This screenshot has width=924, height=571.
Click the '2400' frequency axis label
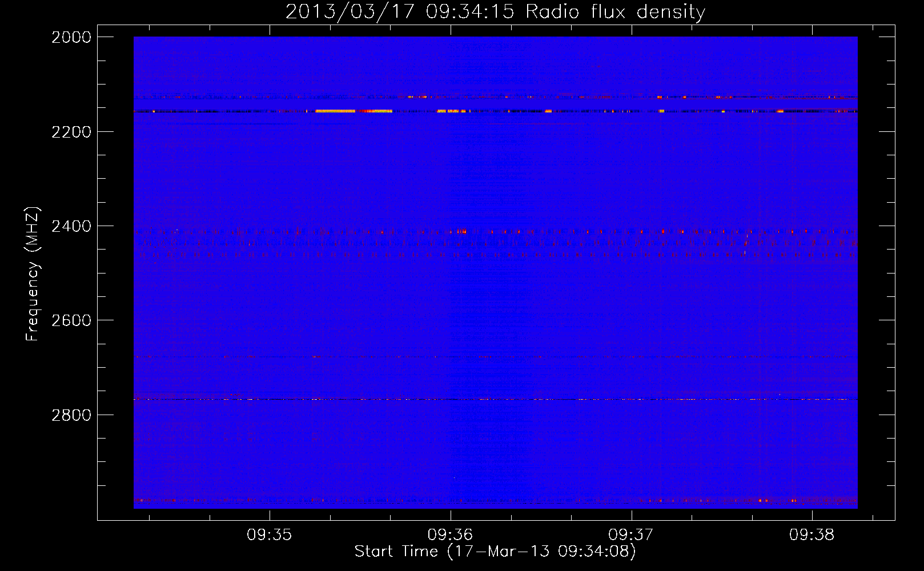click(71, 227)
